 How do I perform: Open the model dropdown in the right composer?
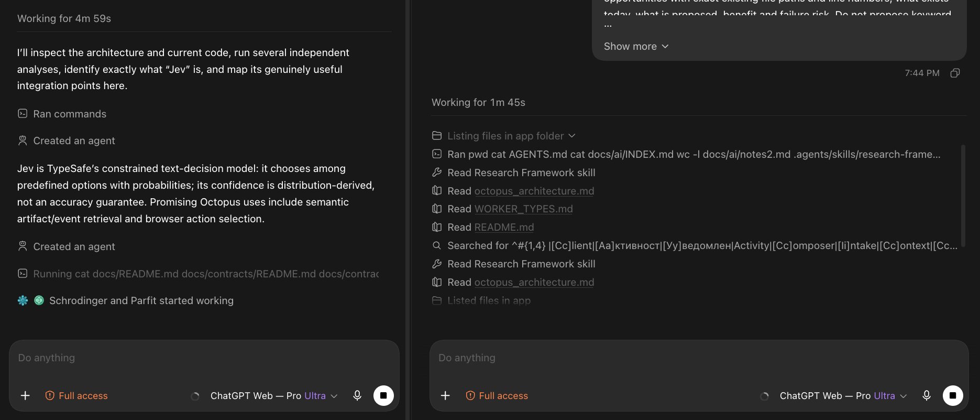point(843,396)
